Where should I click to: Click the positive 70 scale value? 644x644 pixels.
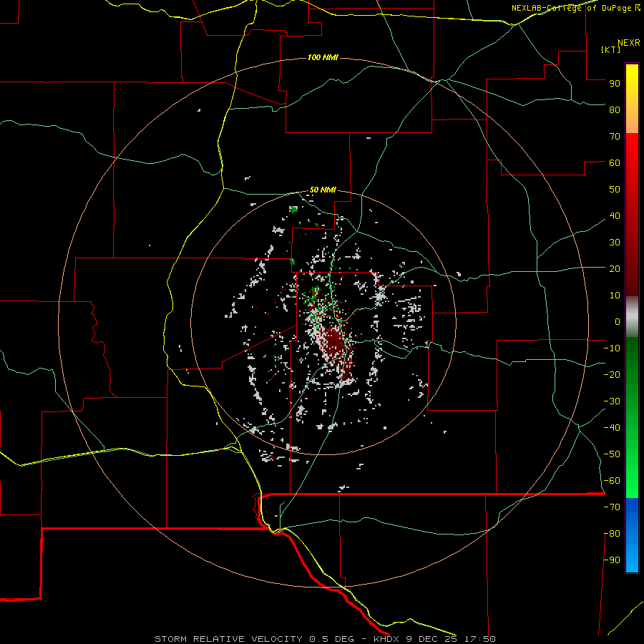[615, 137]
